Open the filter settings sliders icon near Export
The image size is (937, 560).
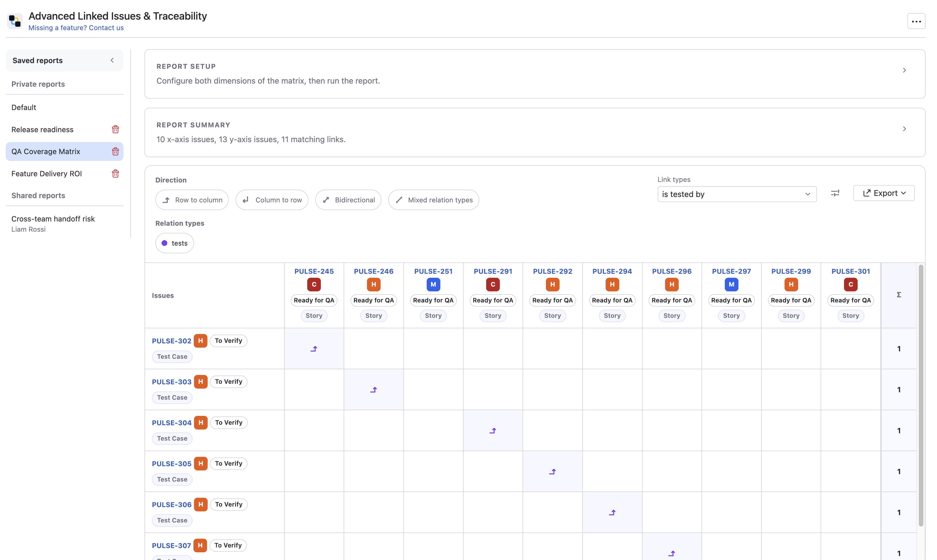click(835, 193)
